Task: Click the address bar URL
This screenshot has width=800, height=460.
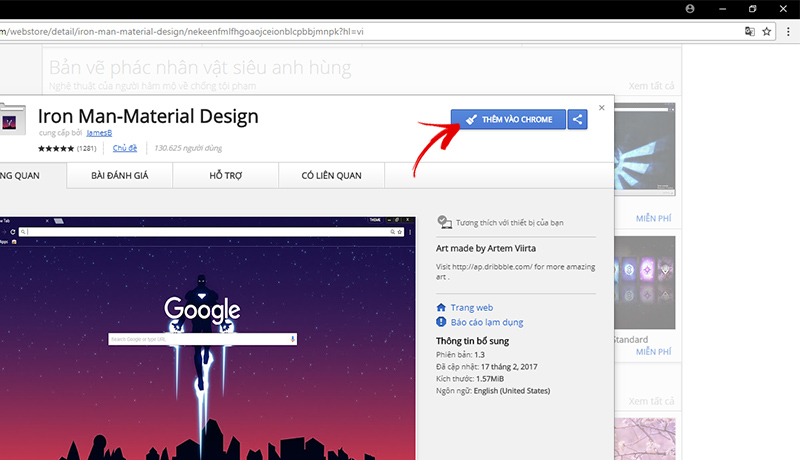Action: pos(182,32)
